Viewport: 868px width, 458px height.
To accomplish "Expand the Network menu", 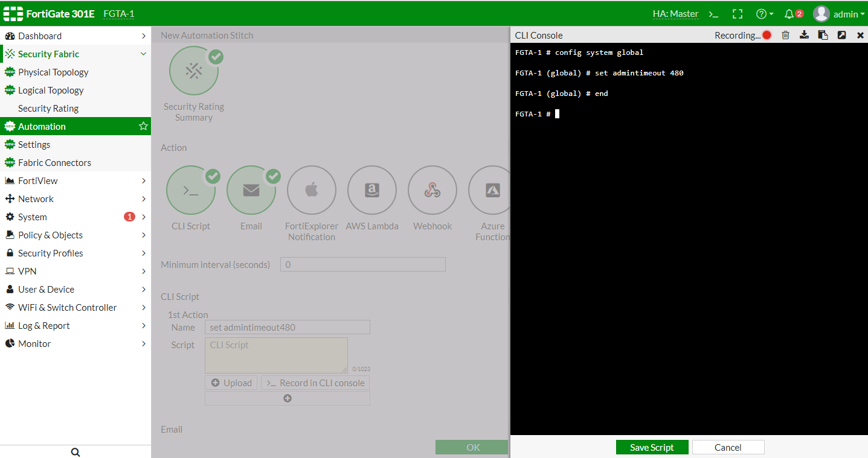I will [76, 199].
